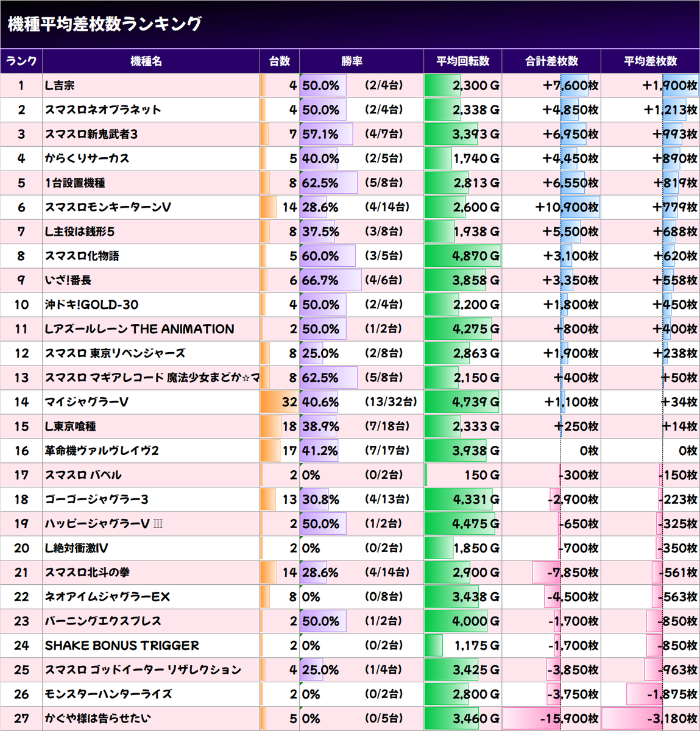Select machine name いざ!番長

point(68,280)
